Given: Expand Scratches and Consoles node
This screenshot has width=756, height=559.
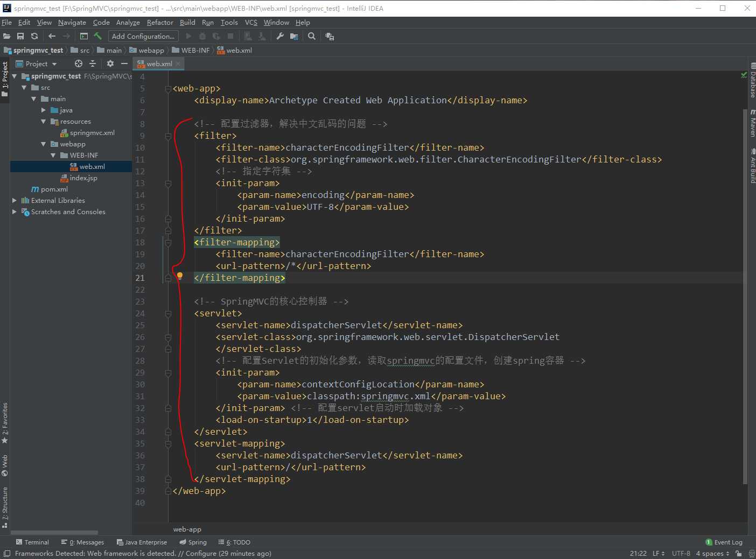Looking at the screenshot, I should [x=15, y=212].
